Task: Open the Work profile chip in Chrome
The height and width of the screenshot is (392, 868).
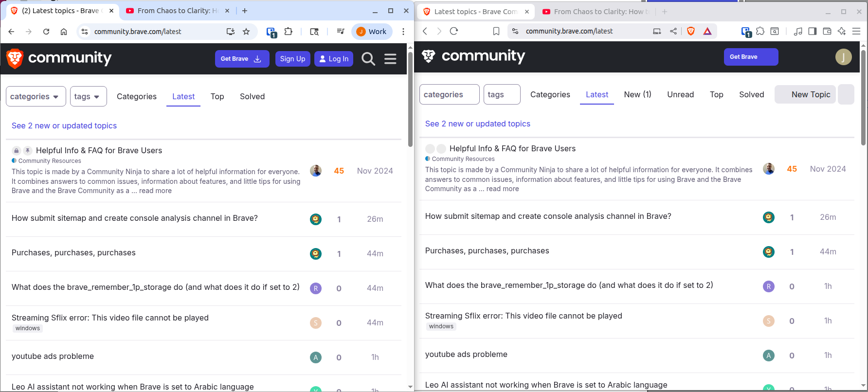Action: (372, 32)
